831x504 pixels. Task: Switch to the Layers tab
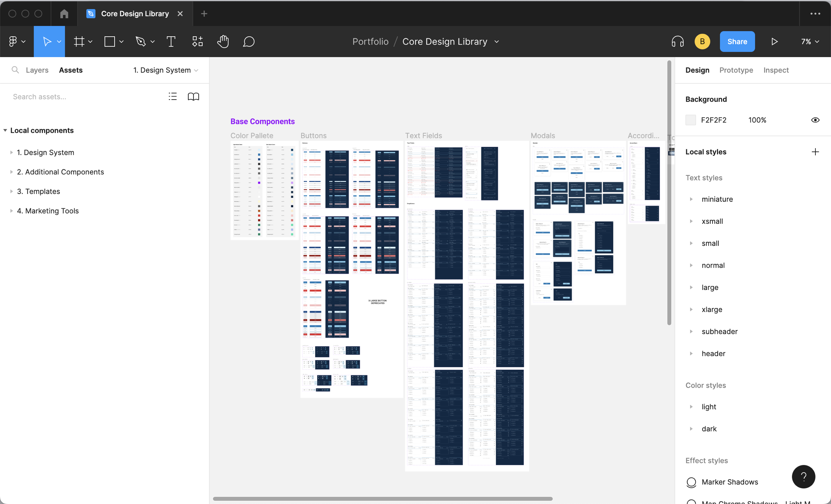[37, 70]
